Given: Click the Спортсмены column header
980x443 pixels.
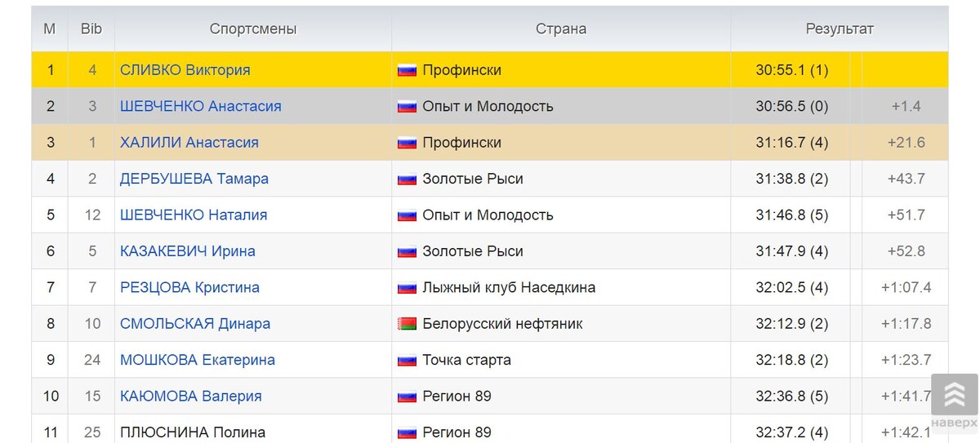Looking at the screenshot, I should coord(253,29).
